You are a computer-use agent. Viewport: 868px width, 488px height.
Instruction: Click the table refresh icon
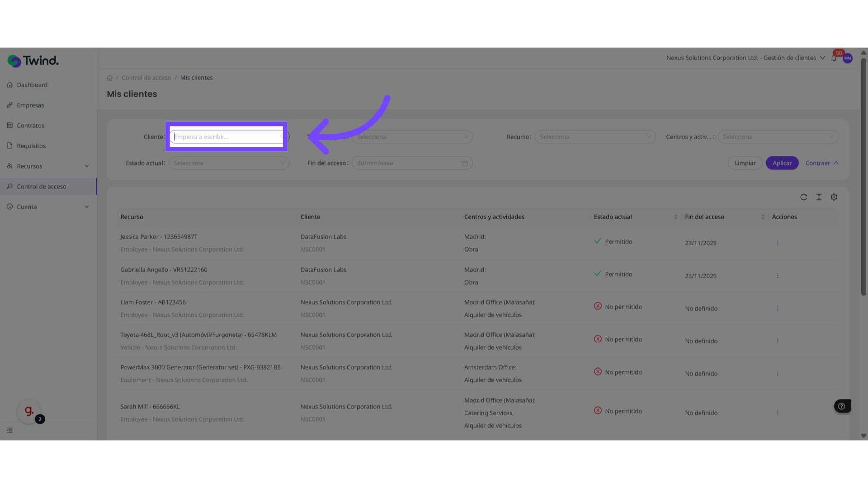click(x=803, y=197)
